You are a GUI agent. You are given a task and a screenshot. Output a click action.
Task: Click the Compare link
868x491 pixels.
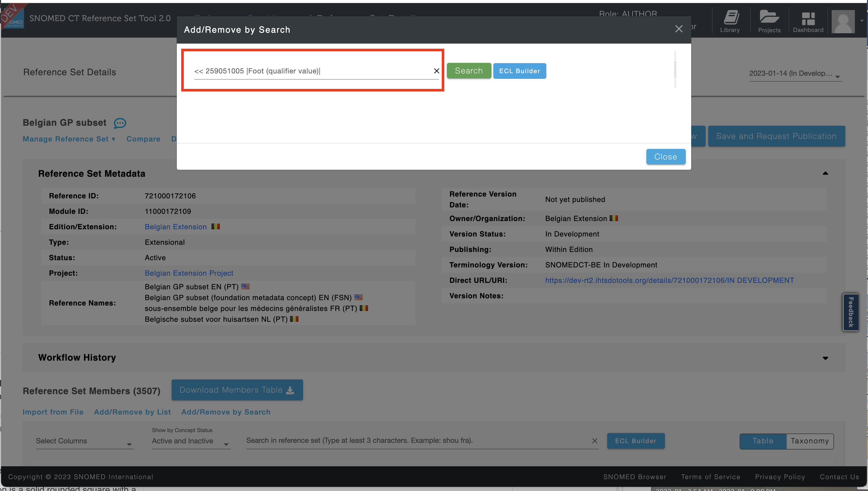[143, 139]
